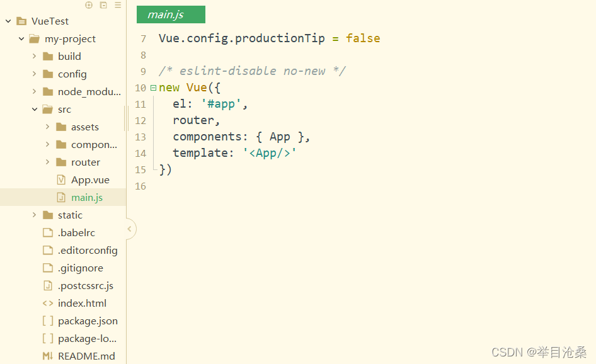
Task: Select main.js in the project tree
Action: click(87, 198)
